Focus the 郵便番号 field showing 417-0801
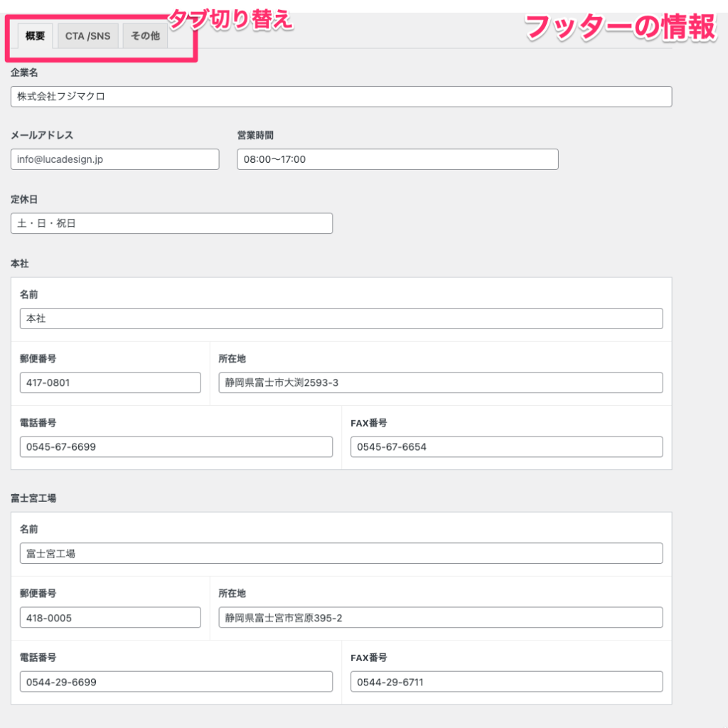 (110, 382)
